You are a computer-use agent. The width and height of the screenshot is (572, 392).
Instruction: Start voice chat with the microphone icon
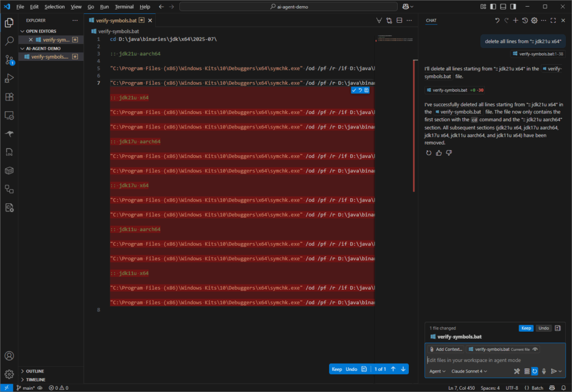(x=544, y=371)
